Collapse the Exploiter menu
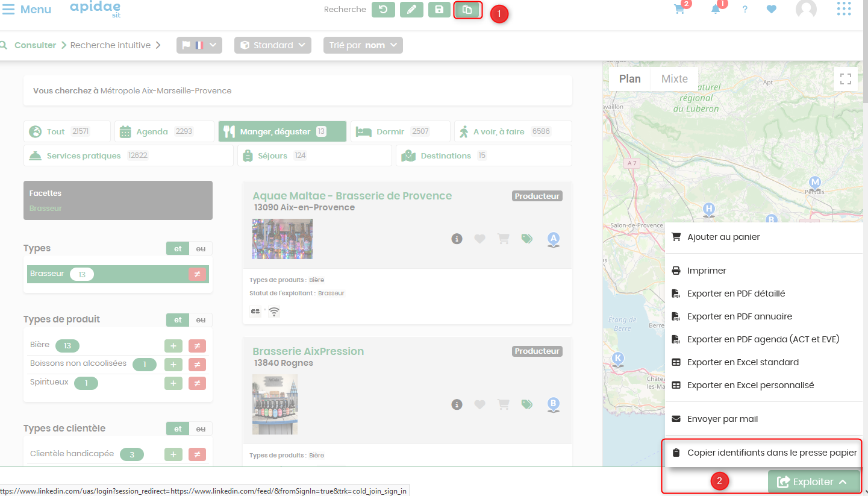Screen dimensions: 868x496 pos(814,482)
